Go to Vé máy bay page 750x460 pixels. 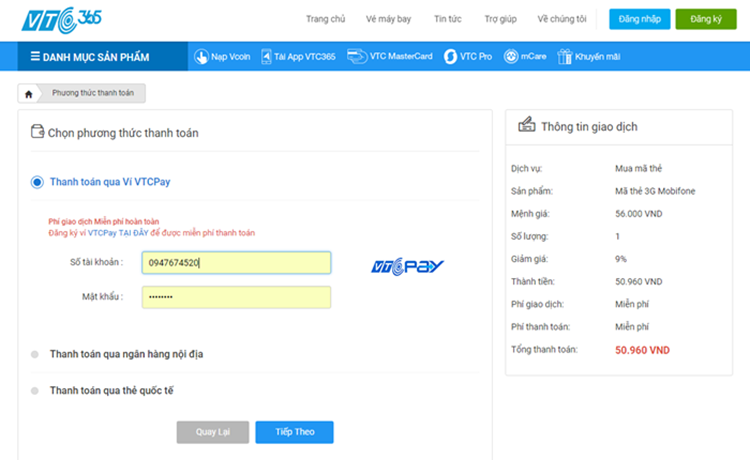389,19
